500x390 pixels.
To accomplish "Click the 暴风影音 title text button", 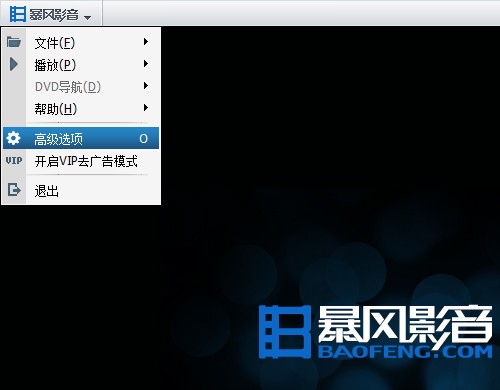I will (54, 14).
